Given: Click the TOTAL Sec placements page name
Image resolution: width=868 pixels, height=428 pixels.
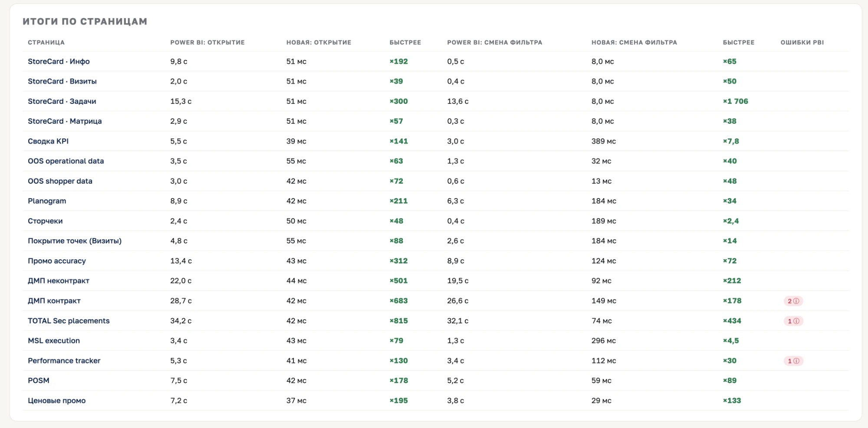Looking at the screenshot, I should coord(69,321).
